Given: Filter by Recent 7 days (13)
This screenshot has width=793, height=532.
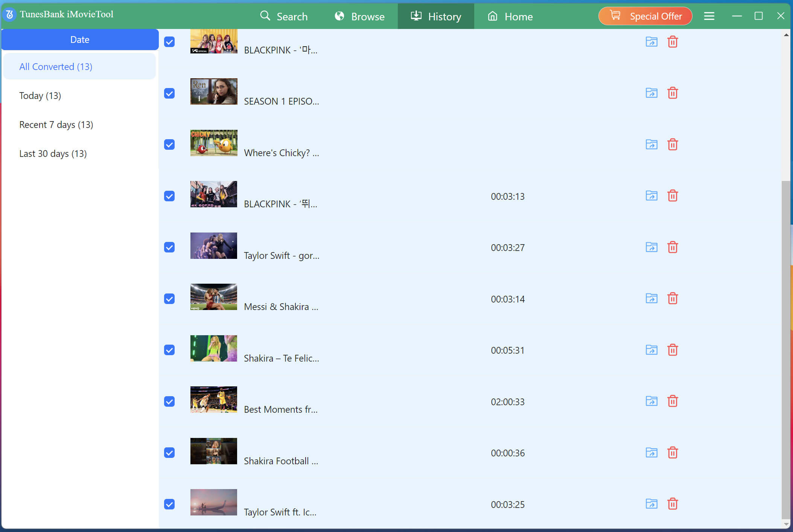Looking at the screenshot, I should (56, 125).
